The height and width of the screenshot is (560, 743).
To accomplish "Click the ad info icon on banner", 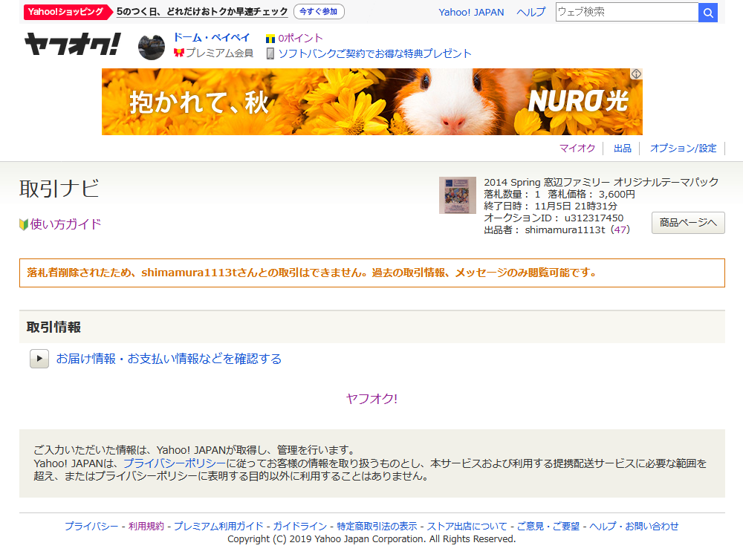I will 636,74.
